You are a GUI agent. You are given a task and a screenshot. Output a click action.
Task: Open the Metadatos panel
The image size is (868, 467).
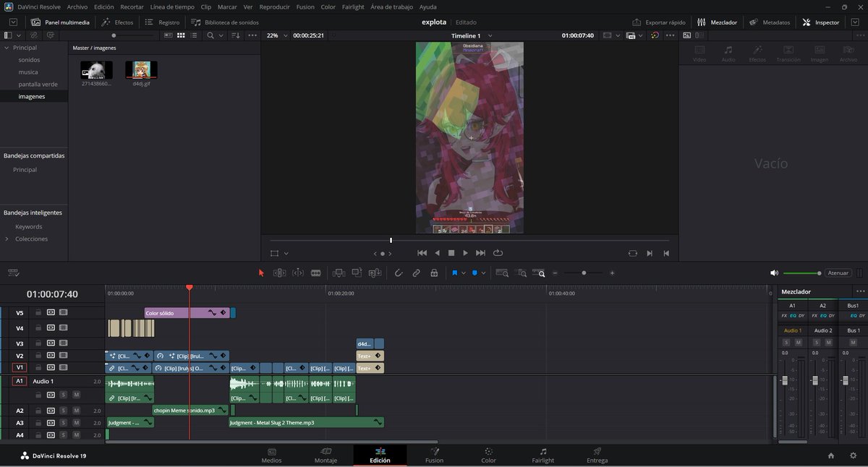click(x=770, y=22)
